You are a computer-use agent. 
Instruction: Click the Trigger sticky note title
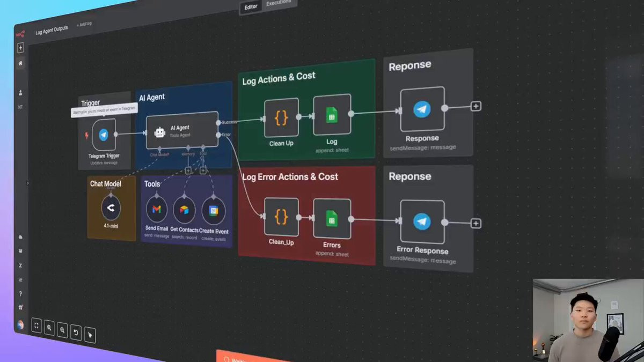(90, 104)
